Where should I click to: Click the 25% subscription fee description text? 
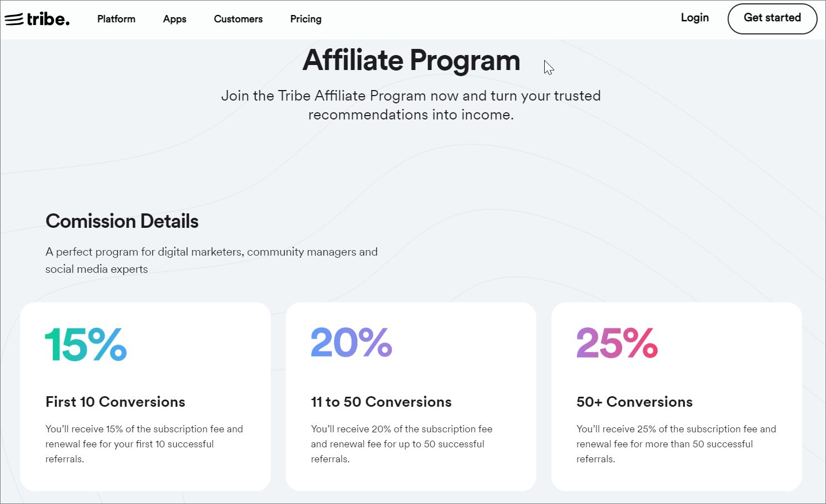click(x=676, y=444)
